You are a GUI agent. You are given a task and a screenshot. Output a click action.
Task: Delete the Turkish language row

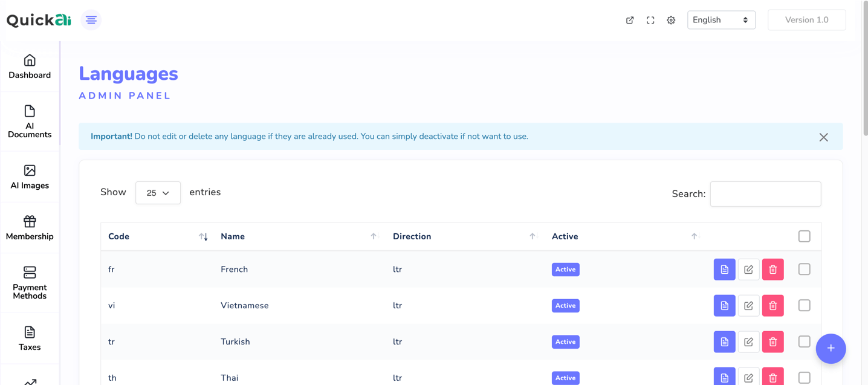[x=772, y=342]
